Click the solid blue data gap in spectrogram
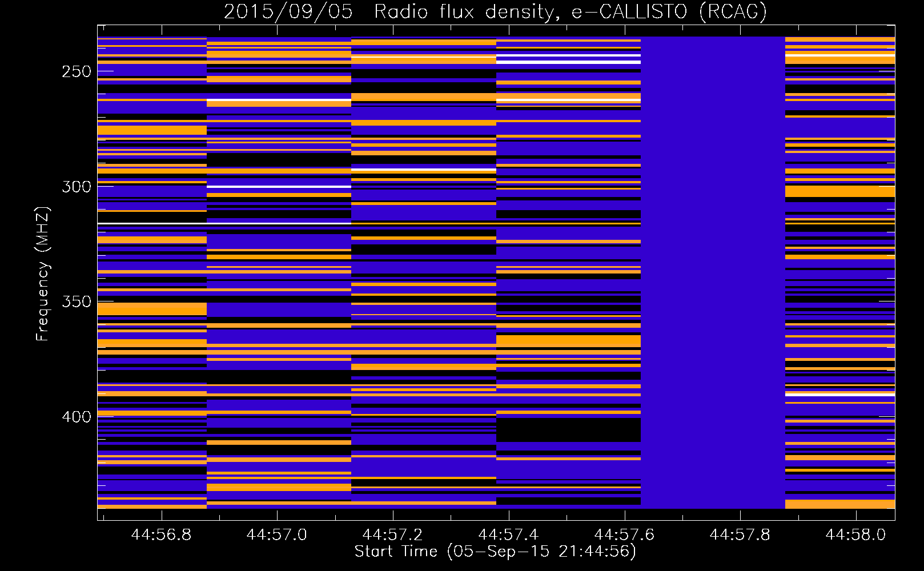This screenshot has height=571, width=924. pyautogui.click(x=713, y=272)
